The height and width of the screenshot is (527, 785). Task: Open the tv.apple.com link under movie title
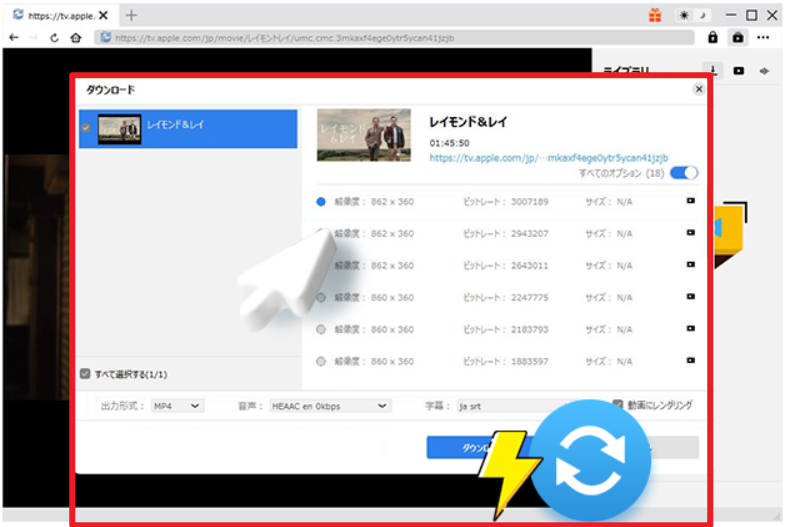coord(549,158)
